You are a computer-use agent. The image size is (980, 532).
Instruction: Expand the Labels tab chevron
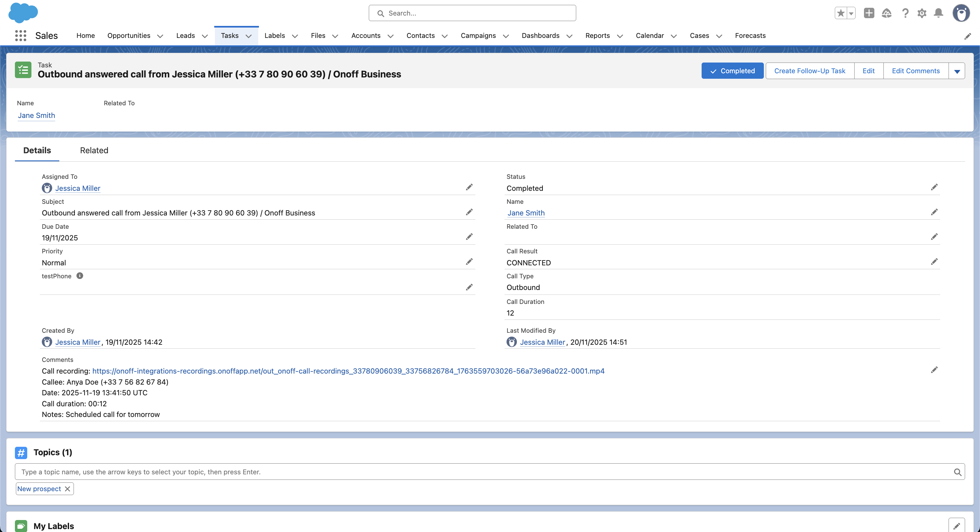coord(295,36)
